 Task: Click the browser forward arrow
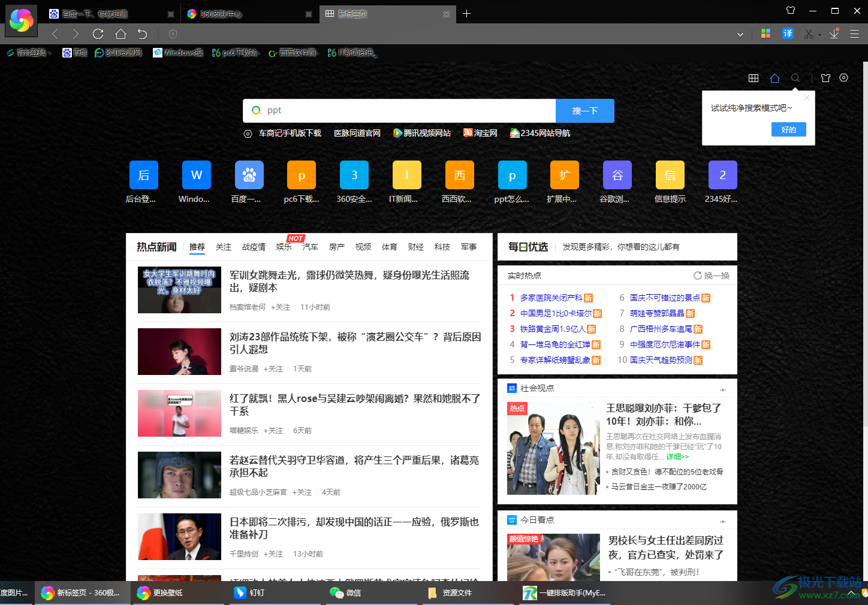pos(76,34)
